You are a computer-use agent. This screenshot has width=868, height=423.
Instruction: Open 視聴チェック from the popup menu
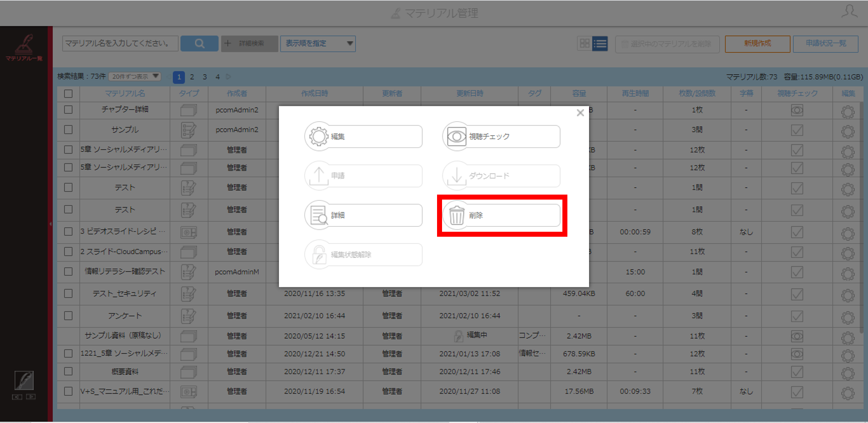pyautogui.click(x=501, y=136)
